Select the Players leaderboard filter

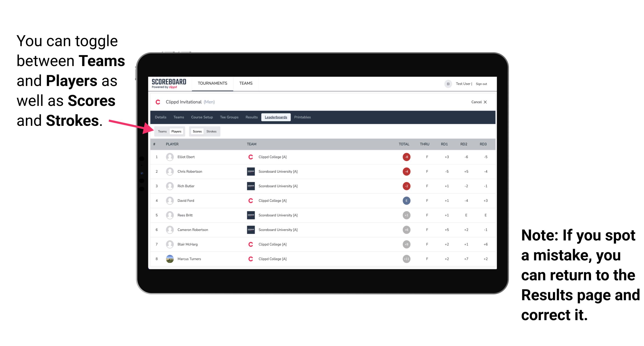(x=177, y=131)
